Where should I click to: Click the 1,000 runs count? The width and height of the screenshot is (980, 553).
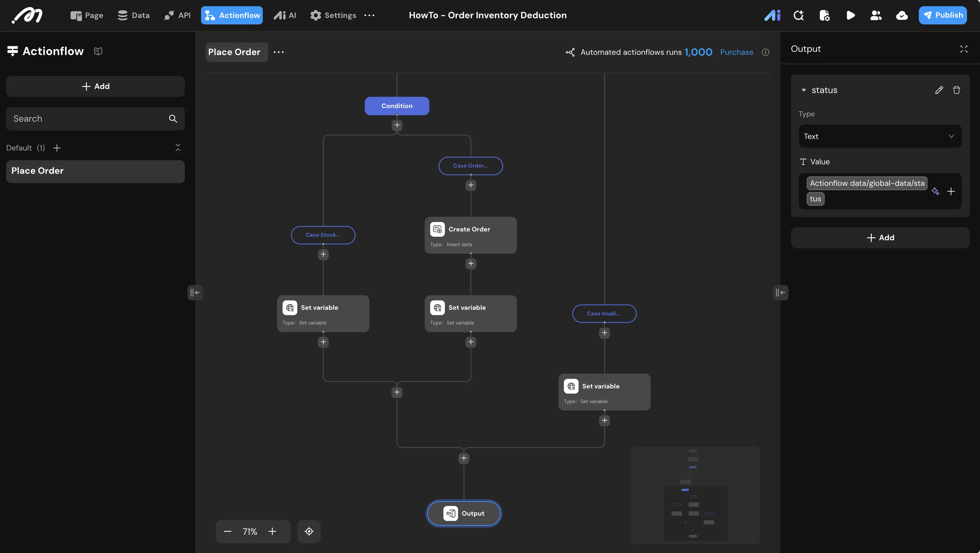[698, 52]
